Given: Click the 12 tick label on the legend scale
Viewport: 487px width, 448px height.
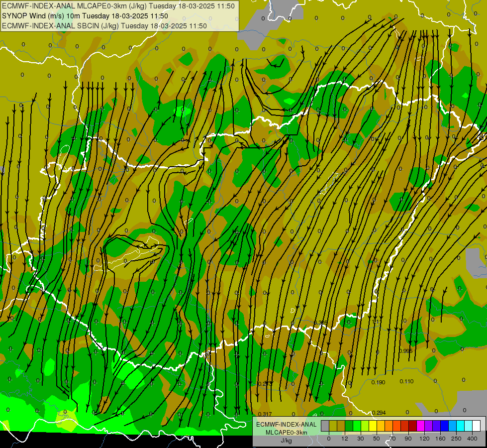Looking at the screenshot, I should [345, 439].
